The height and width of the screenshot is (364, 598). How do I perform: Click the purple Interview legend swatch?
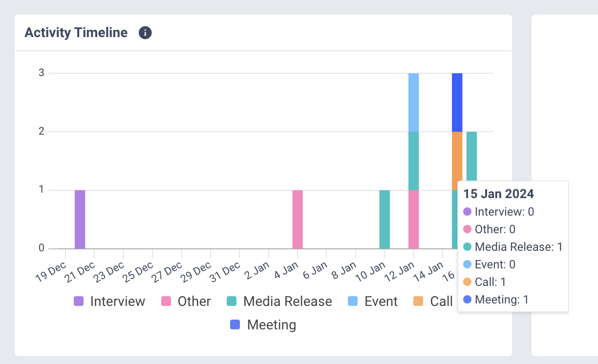click(x=78, y=301)
